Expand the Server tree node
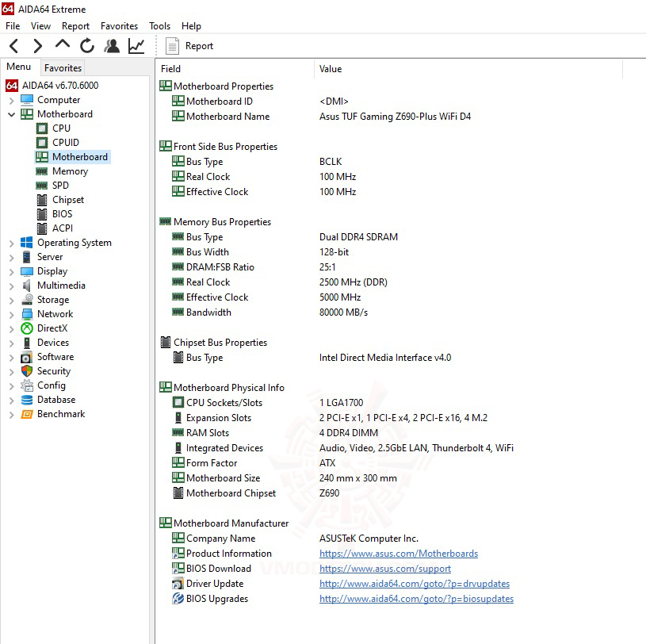The height and width of the screenshot is (644, 646). [12, 258]
